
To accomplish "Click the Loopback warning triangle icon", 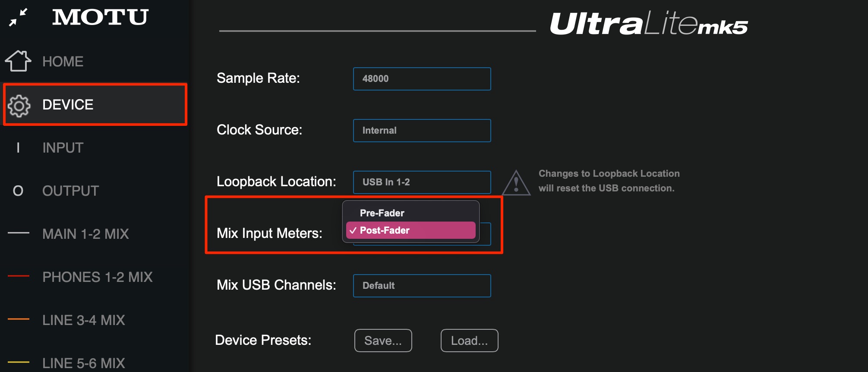I will pos(516,183).
